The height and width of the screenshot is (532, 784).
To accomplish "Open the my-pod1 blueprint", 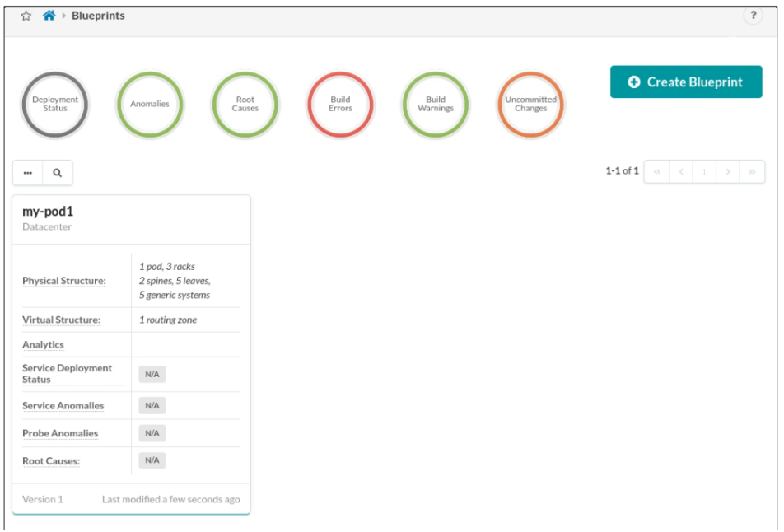I will 48,212.
